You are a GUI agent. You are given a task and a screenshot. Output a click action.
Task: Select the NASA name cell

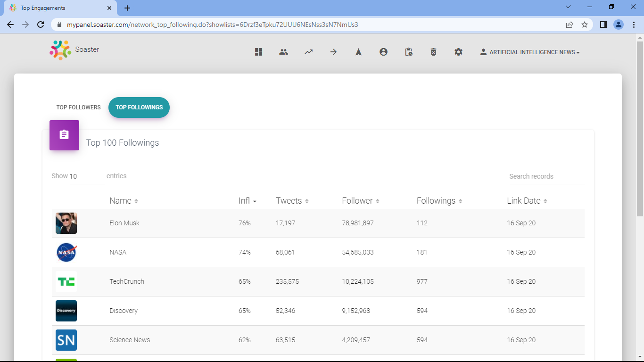118,252
